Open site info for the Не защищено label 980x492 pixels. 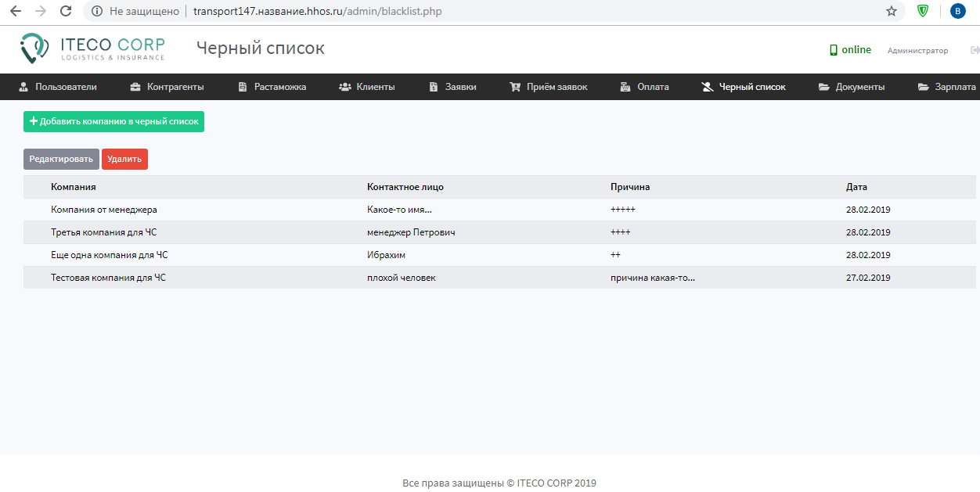[135, 11]
